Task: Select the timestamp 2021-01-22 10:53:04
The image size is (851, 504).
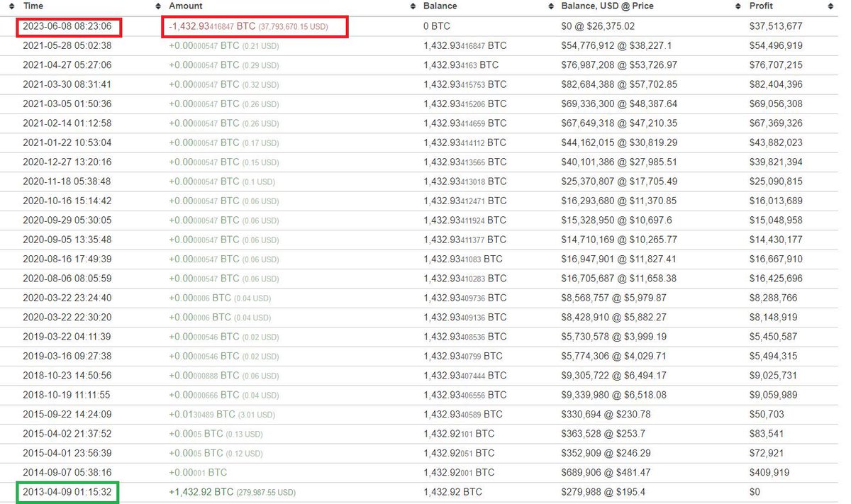Action: 67,142
